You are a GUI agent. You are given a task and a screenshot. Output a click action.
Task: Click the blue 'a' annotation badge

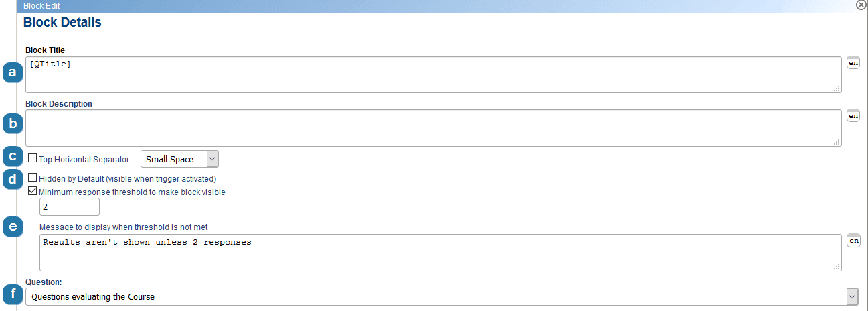pyautogui.click(x=11, y=72)
